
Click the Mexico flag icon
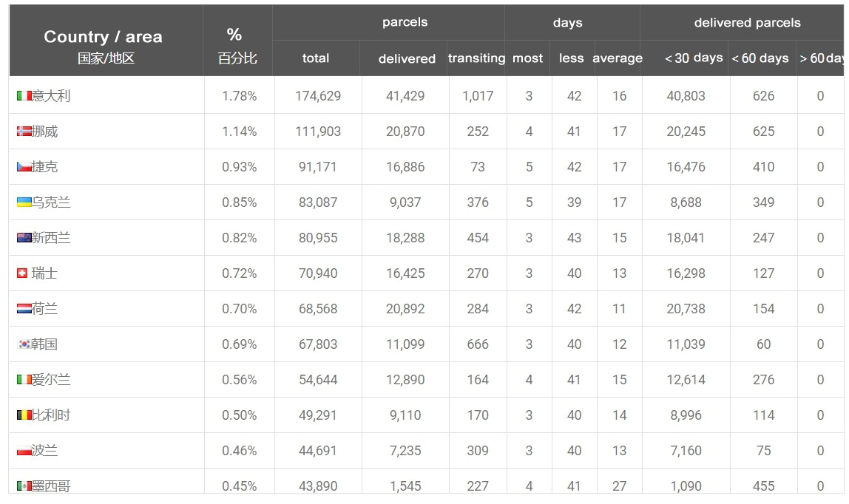pyautogui.click(x=24, y=486)
